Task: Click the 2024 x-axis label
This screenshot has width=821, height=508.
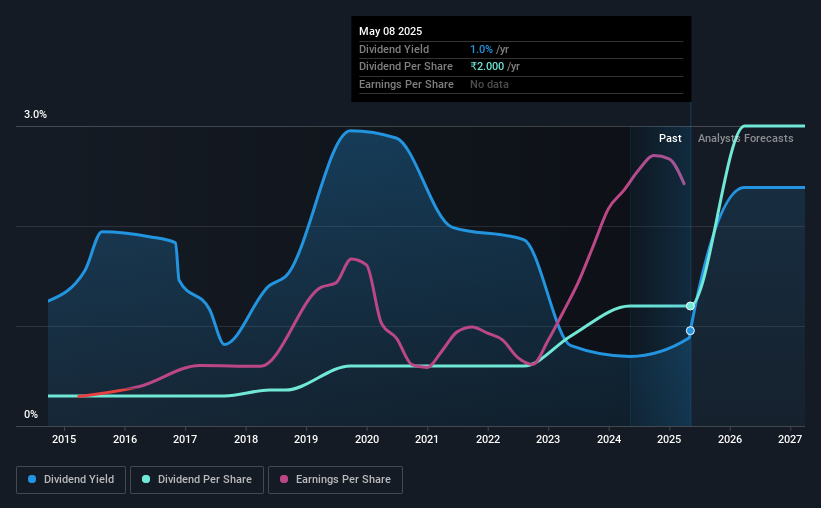Action: (609, 439)
